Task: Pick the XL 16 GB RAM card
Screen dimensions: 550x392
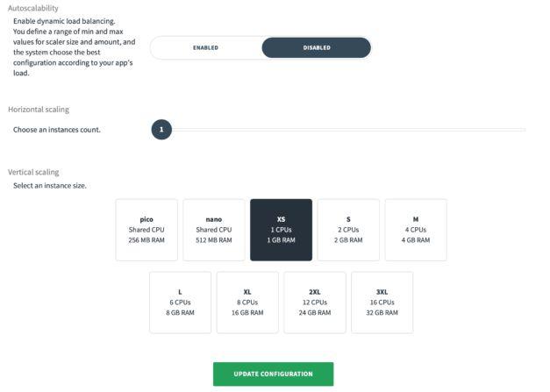Action: point(247,302)
